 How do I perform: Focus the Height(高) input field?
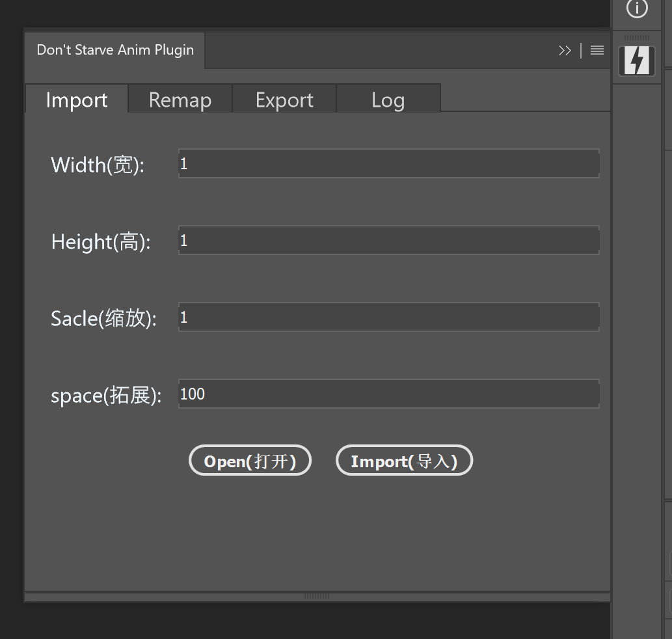tap(388, 241)
